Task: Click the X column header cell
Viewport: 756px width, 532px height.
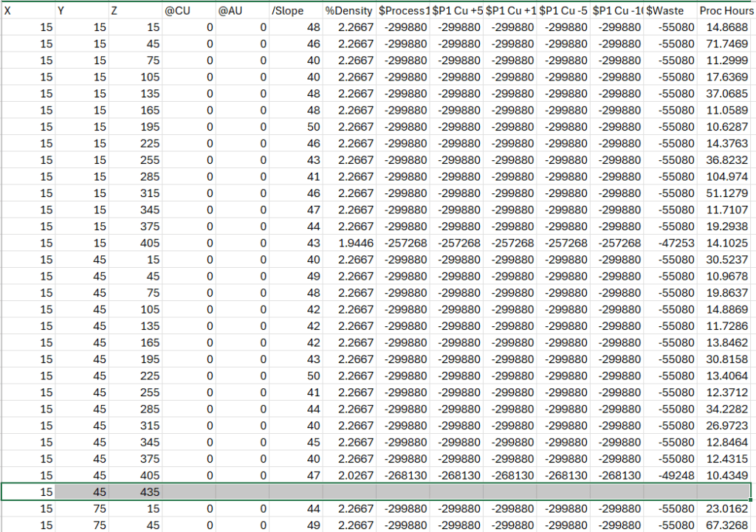Action: 28,11
